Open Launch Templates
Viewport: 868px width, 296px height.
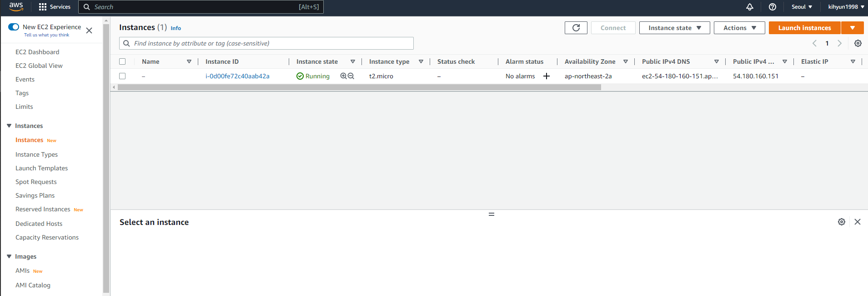point(41,168)
